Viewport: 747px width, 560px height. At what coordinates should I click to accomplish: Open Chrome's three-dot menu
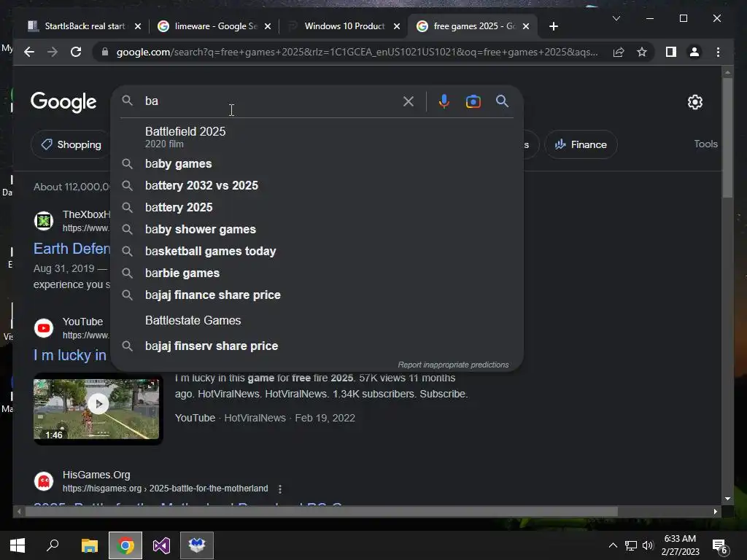point(718,52)
